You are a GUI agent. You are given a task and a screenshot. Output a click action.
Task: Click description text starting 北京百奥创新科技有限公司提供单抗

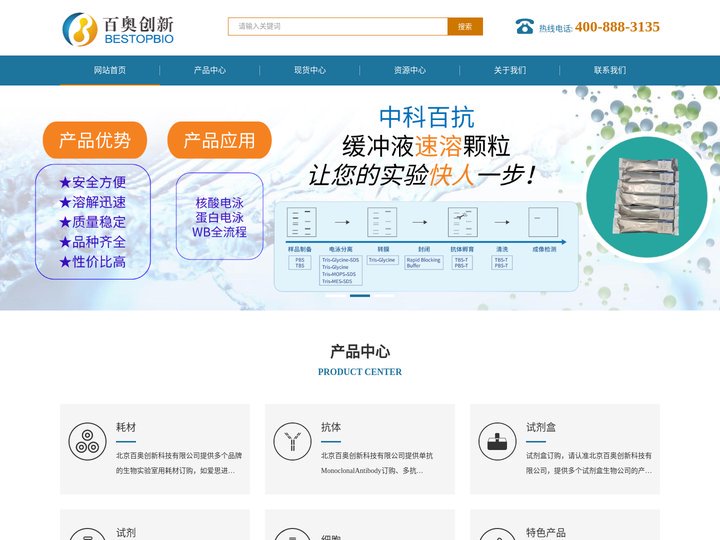click(377, 463)
